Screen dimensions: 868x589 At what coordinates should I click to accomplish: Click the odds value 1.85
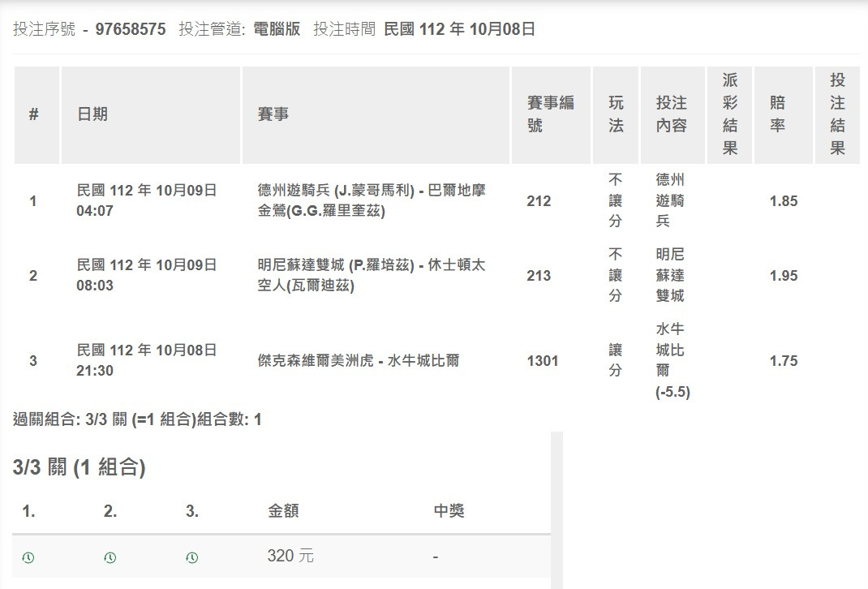(784, 201)
